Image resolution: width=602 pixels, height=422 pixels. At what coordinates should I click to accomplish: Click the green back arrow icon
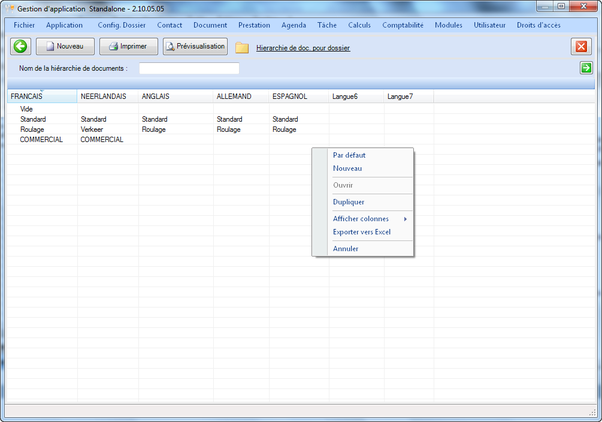coord(20,46)
